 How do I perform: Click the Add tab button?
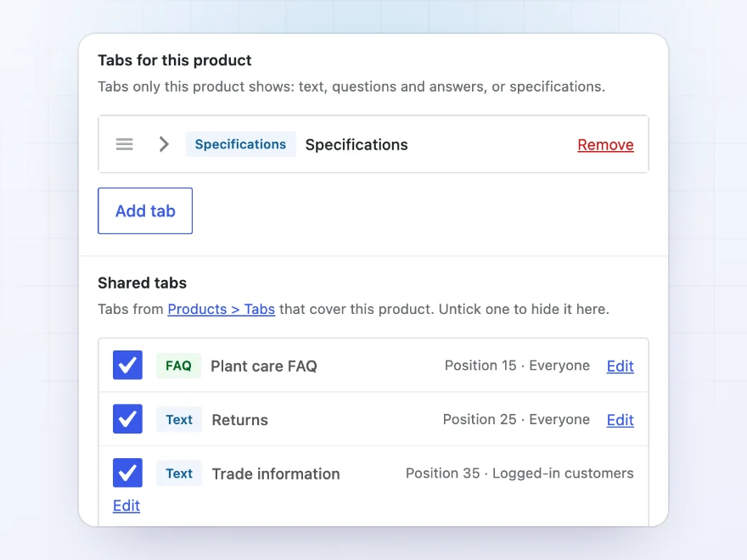pos(145,211)
